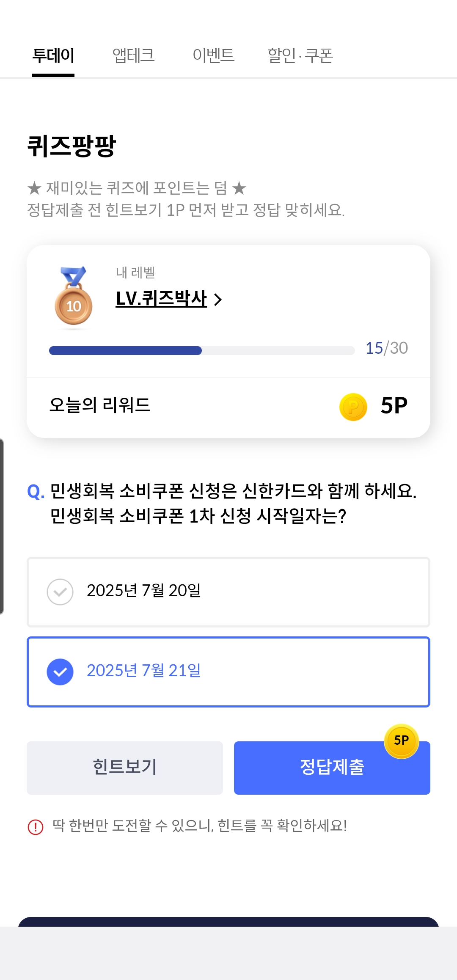Viewport: 457px width, 980px height.
Task: Click the 5P coin badge on the submit button
Action: (401, 741)
